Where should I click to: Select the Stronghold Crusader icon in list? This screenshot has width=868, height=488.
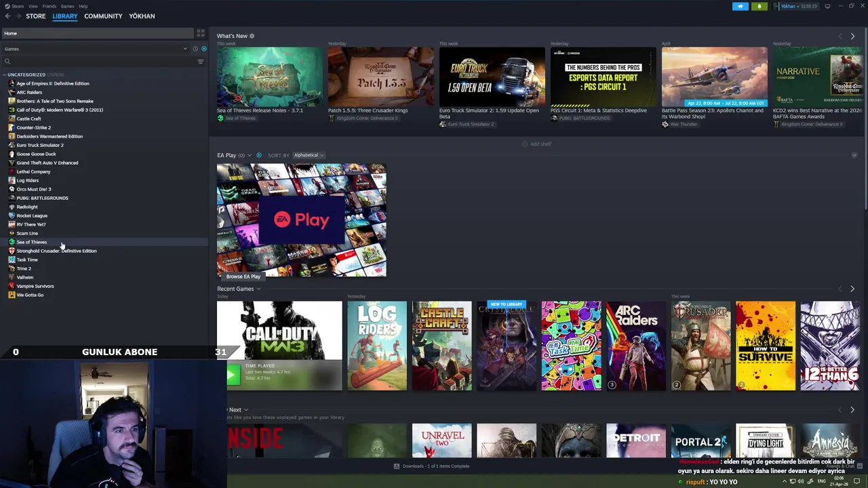[x=12, y=251]
